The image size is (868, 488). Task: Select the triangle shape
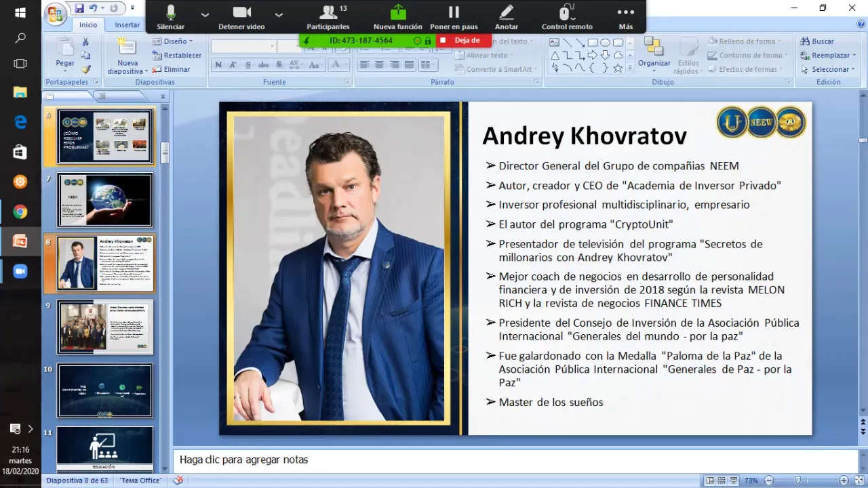click(x=555, y=55)
